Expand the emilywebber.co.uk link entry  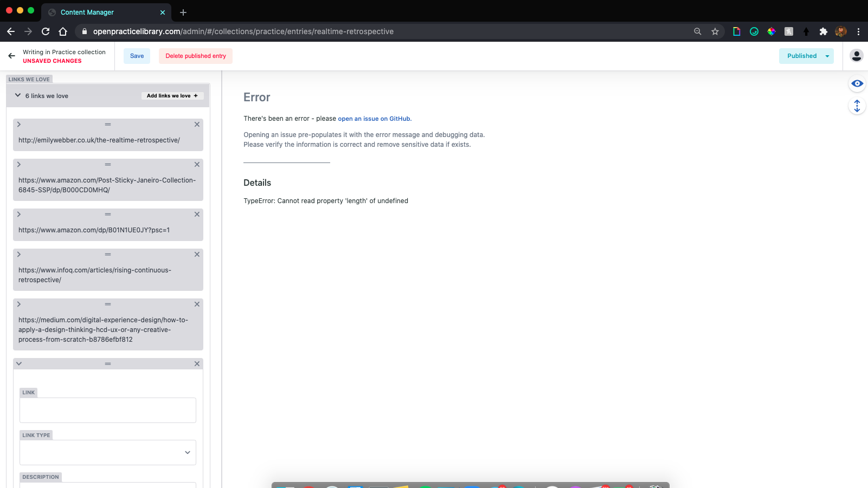tap(19, 124)
